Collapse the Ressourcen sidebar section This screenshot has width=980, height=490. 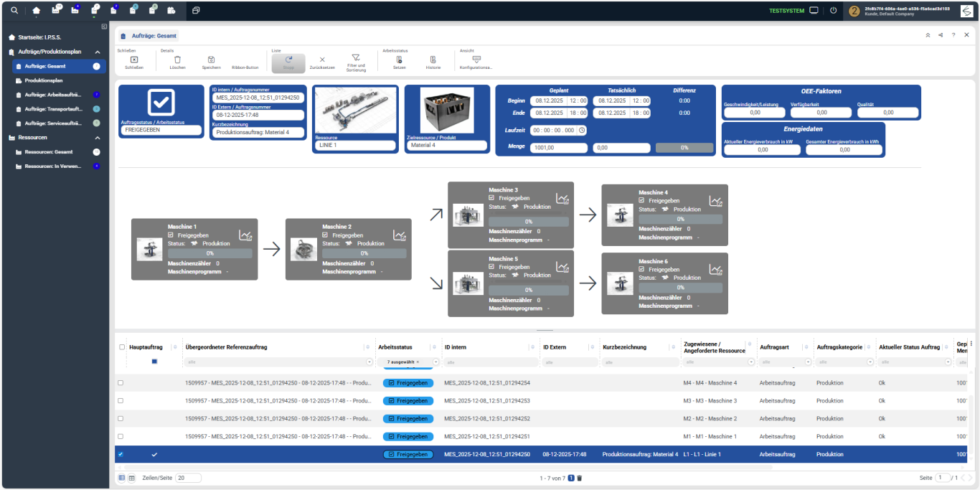(98, 138)
